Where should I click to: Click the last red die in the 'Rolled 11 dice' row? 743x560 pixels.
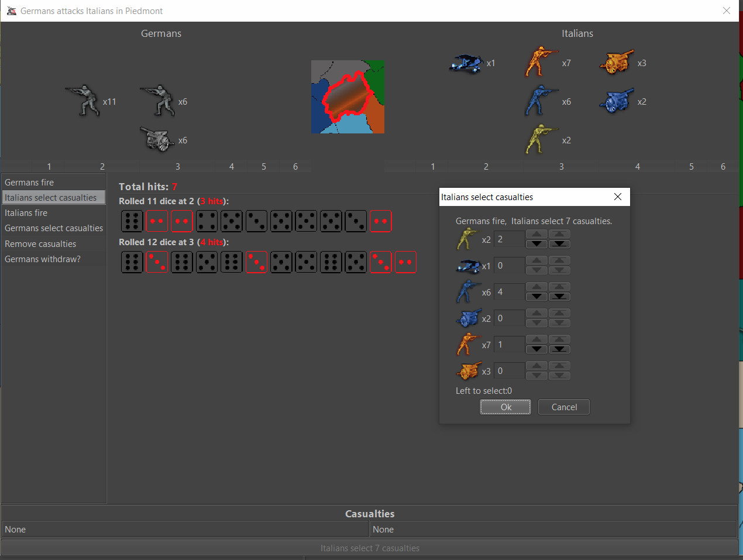tap(380, 221)
